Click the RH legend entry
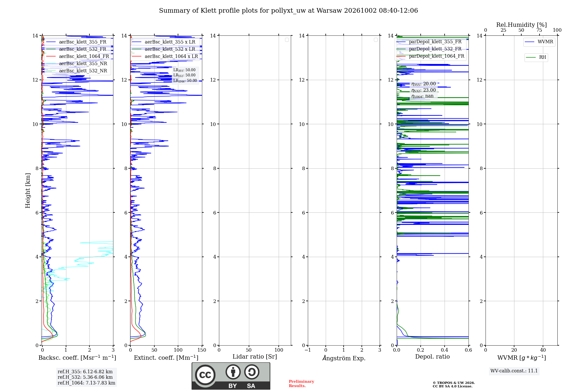 536,57
